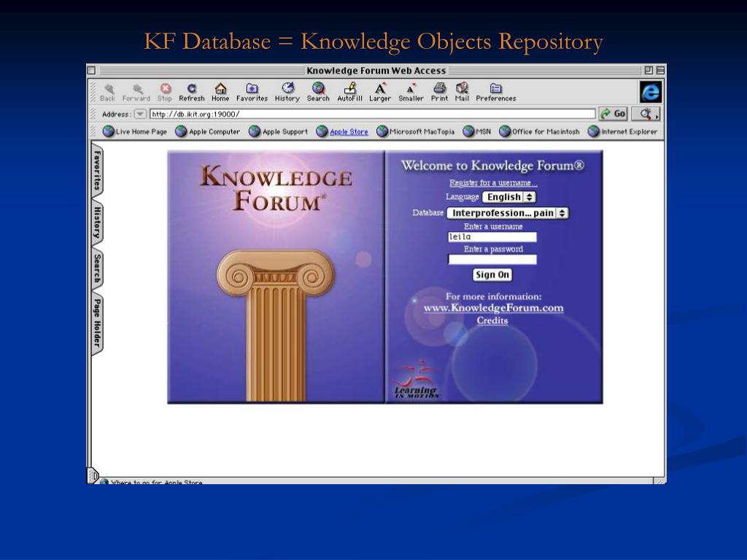Decrease text size with Smaller icon
The height and width of the screenshot is (560, 747).
(411, 93)
